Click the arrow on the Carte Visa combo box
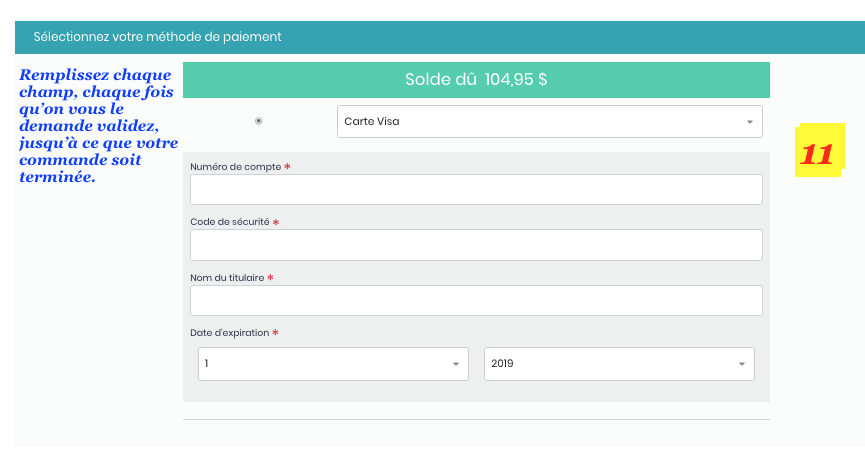865x456 pixels. 750,122
